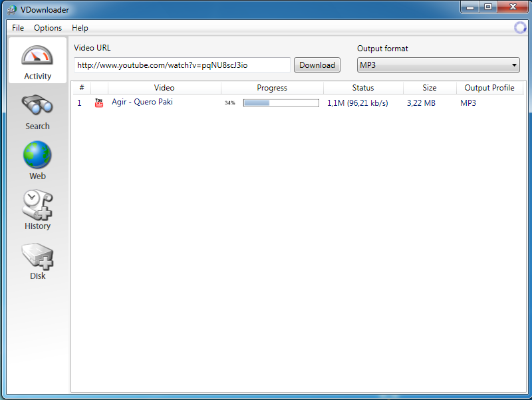Open the File menu
The height and width of the screenshot is (400, 532).
[x=18, y=28]
